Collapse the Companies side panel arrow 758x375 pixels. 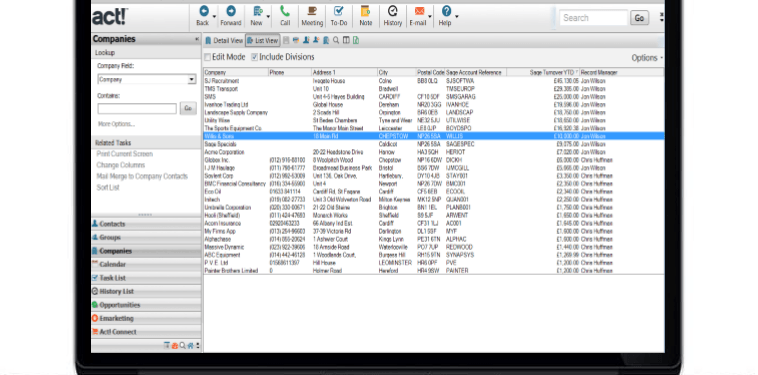pos(197,39)
